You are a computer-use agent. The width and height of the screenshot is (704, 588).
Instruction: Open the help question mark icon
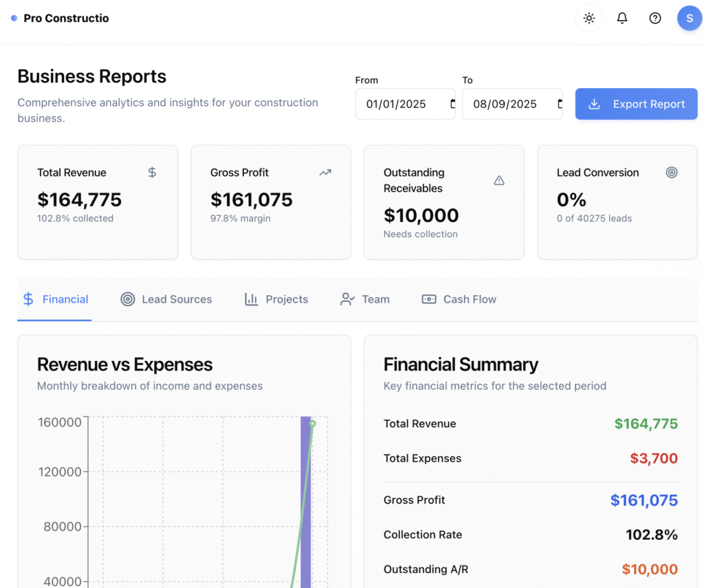(x=655, y=18)
